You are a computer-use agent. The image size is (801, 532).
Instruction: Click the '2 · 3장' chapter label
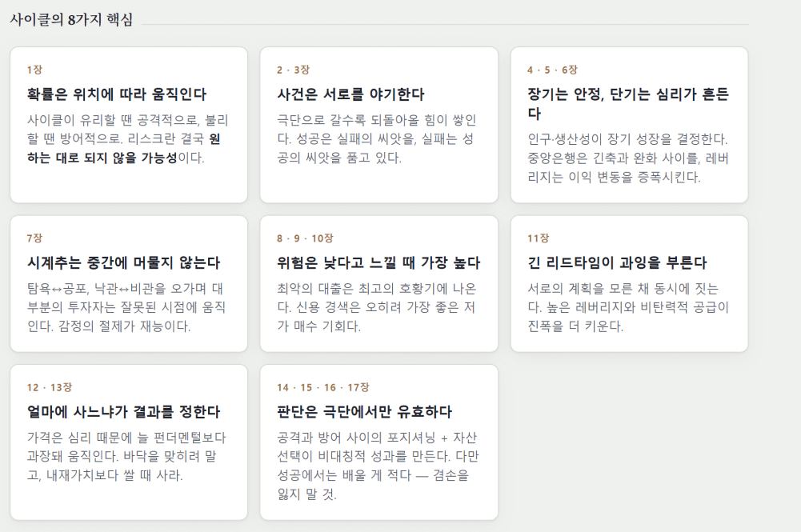click(x=293, y=70)
